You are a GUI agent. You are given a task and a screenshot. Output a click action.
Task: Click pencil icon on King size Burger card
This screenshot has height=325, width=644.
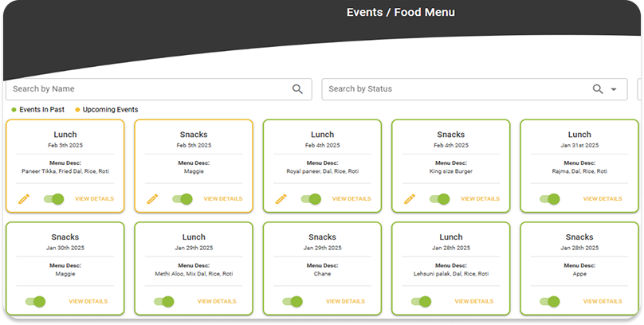(x=410, y=199)
